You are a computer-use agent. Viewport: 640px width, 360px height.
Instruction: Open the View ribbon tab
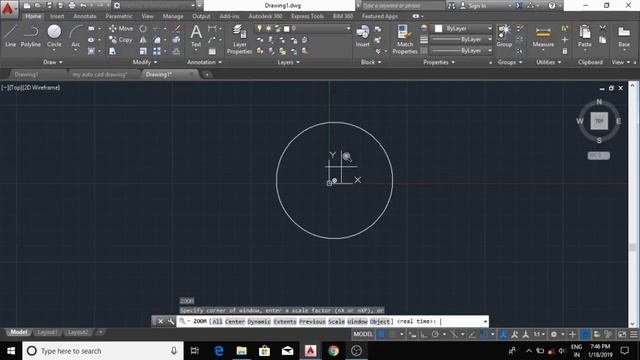147,16
